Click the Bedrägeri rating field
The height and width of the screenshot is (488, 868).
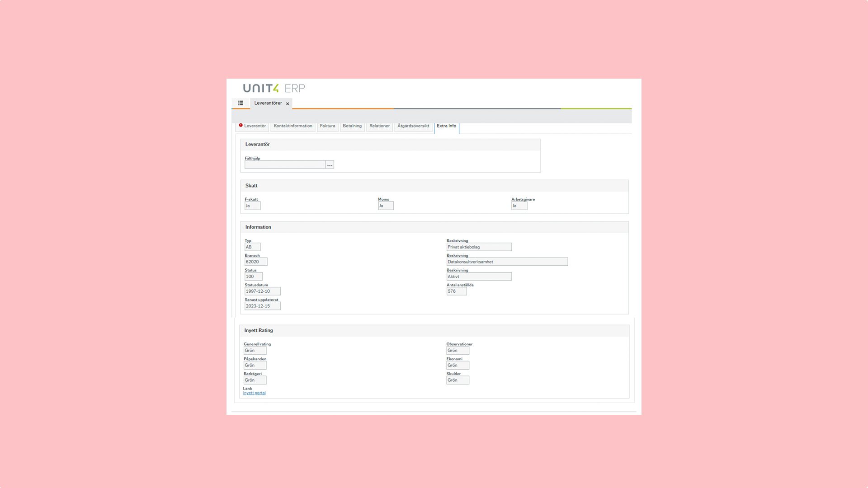click(255, 380)
